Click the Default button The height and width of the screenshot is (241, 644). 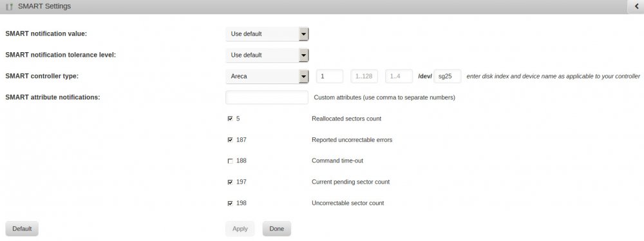pos(22,229)
